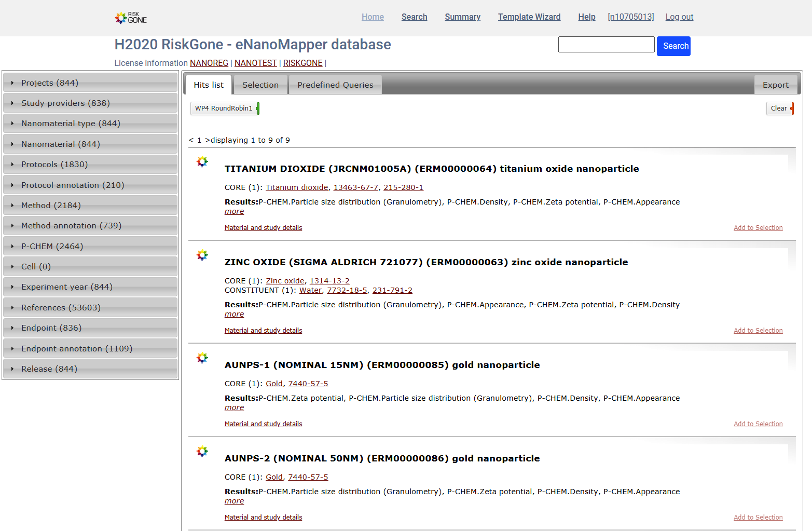This screenshot has height=531, width=812.
Task: Click inside the search input field
Action: pyautogui.click(x=606, y=44)
